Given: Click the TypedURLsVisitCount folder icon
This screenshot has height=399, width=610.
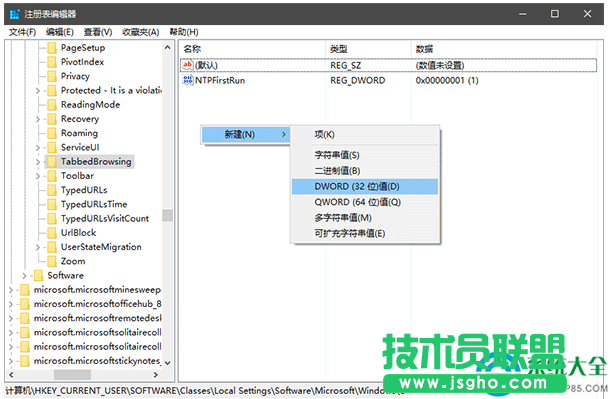Looking at the screenshot, I should point(52,219).
